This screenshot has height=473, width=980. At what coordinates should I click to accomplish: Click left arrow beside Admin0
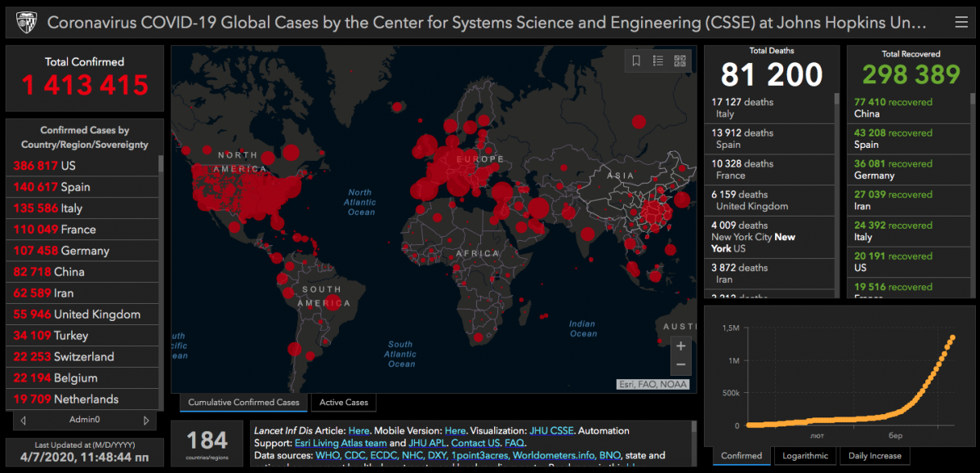[23, 420]
